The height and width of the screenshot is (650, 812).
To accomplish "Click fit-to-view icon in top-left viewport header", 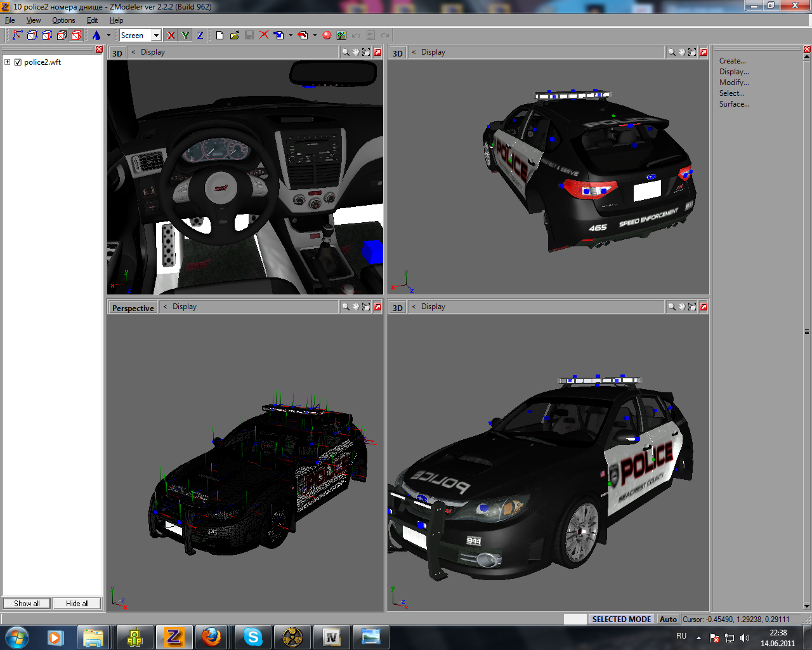I will pyautogui.click(x=366, y=53).
